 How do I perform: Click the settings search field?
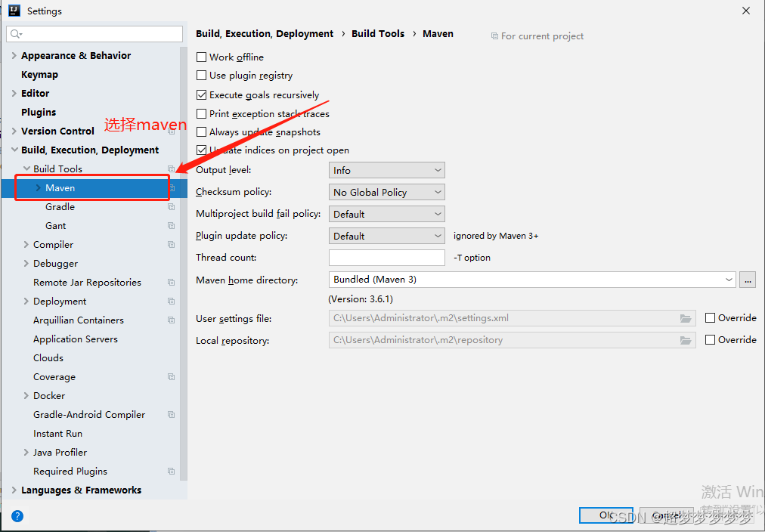94,34
